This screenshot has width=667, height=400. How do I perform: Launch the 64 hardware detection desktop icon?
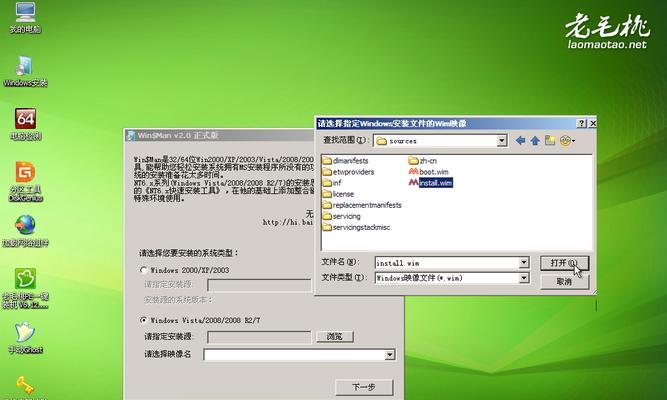pyautogui.click(x=26, y=123)
